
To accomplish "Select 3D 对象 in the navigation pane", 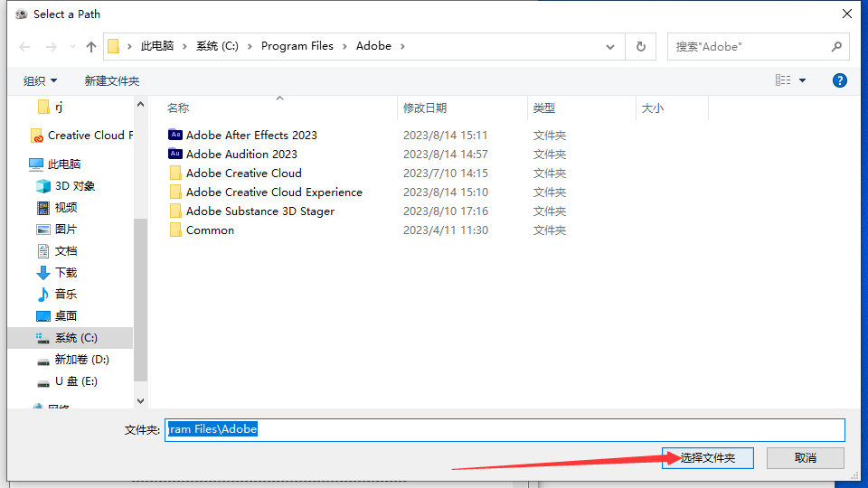I will coord(74,185).
